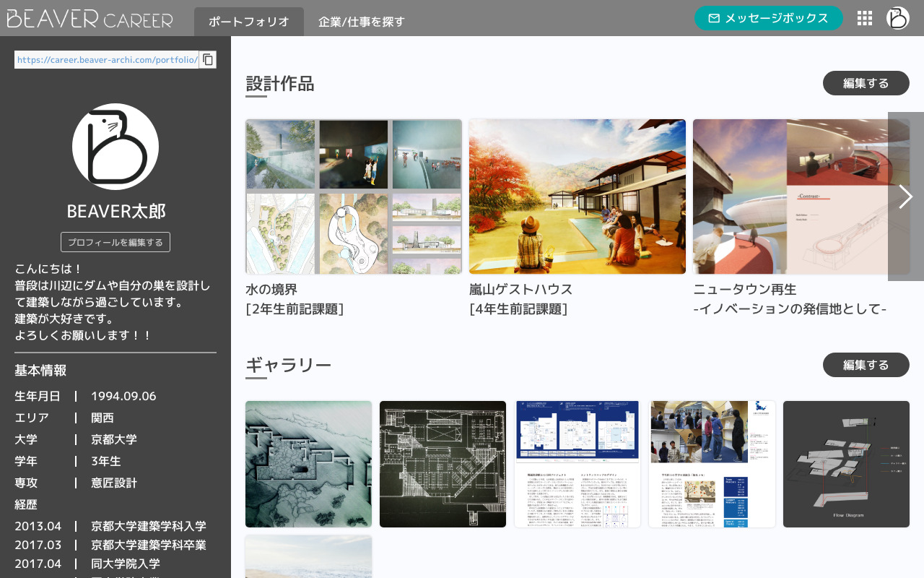Open the blue blueprint document gallery image

coord(577,464)
